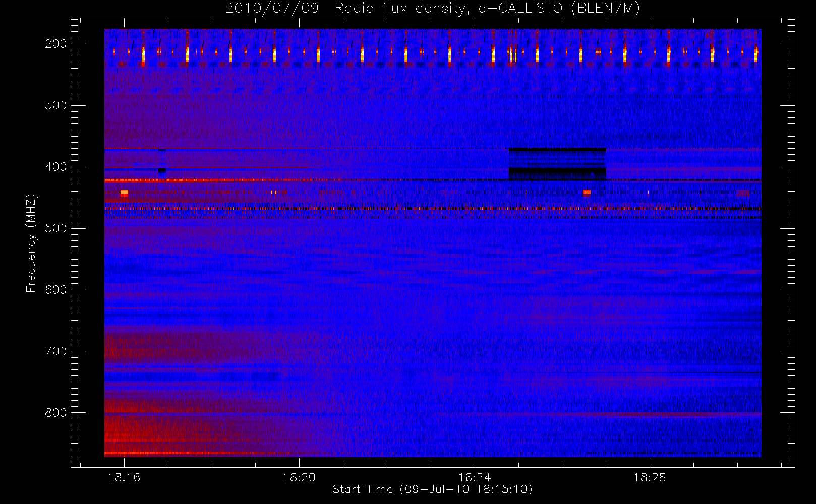This screenshot has height=504, width=816.
Task: Click the black data-gap block near 18:25
Action: point(557,164)
